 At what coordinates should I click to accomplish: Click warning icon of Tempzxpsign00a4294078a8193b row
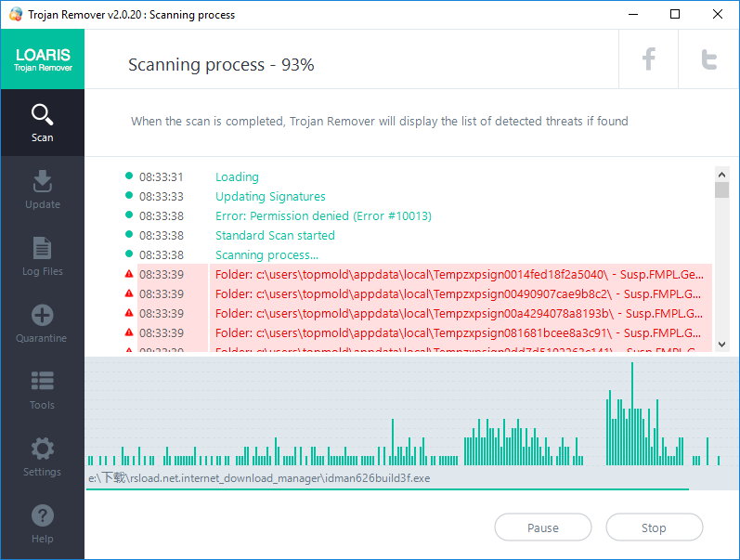[x=129, y=312]
